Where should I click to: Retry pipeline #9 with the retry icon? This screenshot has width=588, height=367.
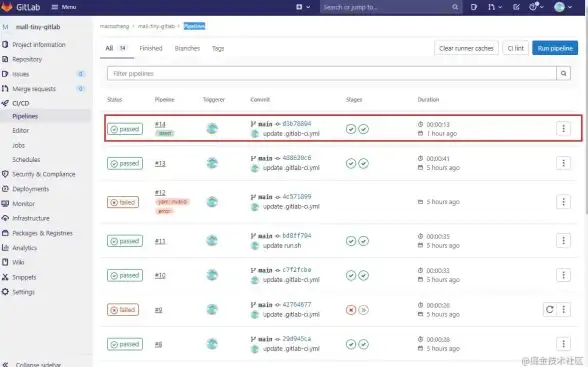click(550, 310)
